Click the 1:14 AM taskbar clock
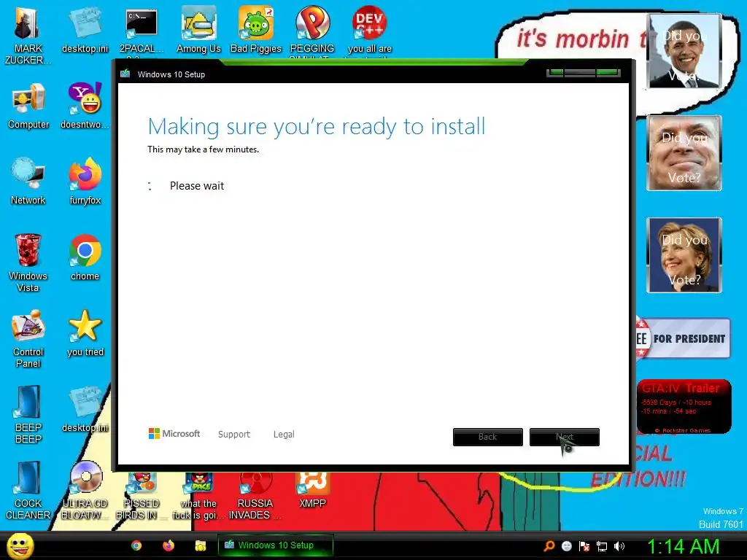Image resolution: width=747 pixels, height=560 pixels. tap(683, 546)
